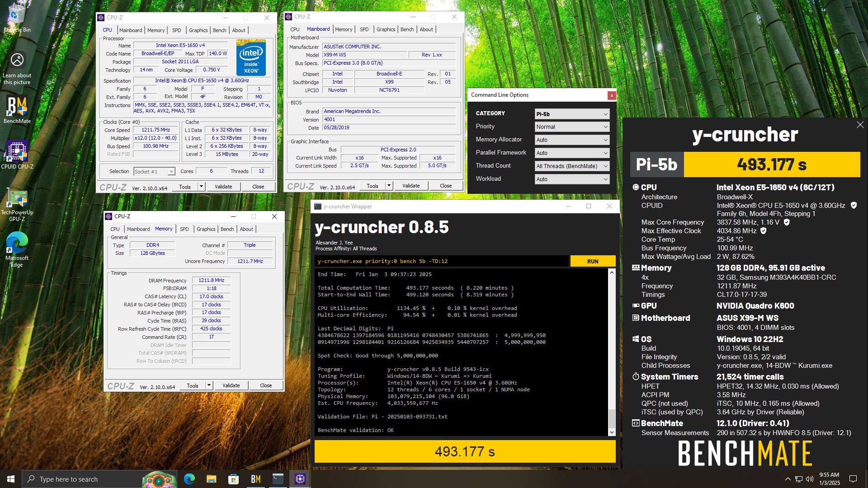Screen dimensions: 868x488
Task: Click the y-cruncher Wrapper title bar icon
Action: tap(318, 206)
